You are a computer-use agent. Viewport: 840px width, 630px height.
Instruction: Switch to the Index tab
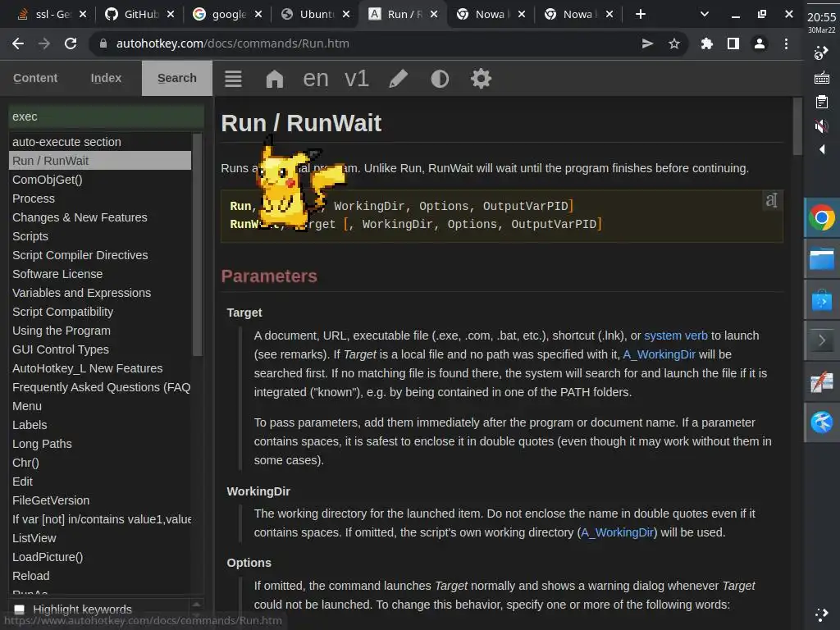pos(106,78)
